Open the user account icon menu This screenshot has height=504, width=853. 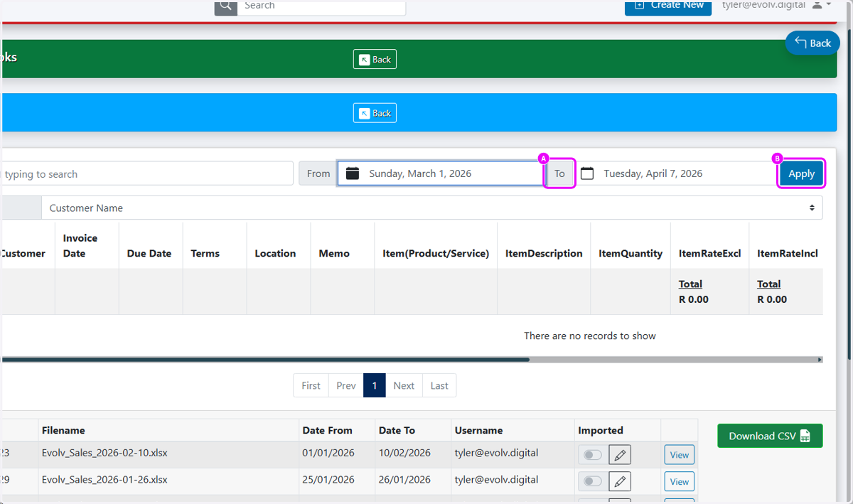pyautogui.click(x=817, y=5)
